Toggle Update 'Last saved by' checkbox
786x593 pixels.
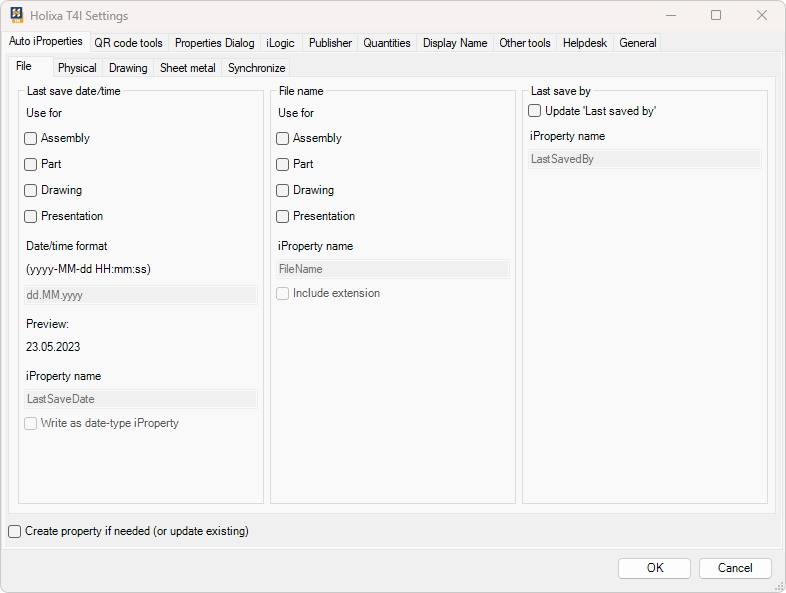click(x=535, y=111)
